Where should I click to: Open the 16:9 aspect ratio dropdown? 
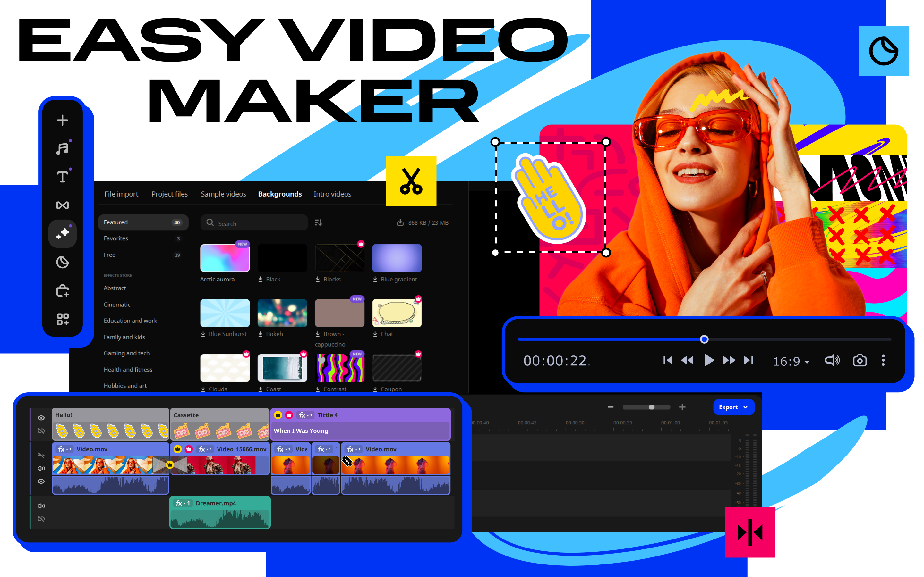click(791, 361)
